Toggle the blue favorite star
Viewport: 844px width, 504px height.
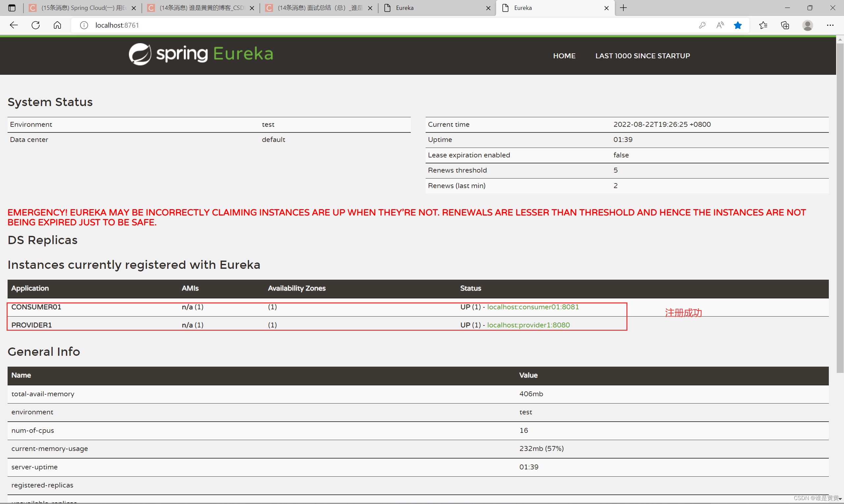point(738,25)
